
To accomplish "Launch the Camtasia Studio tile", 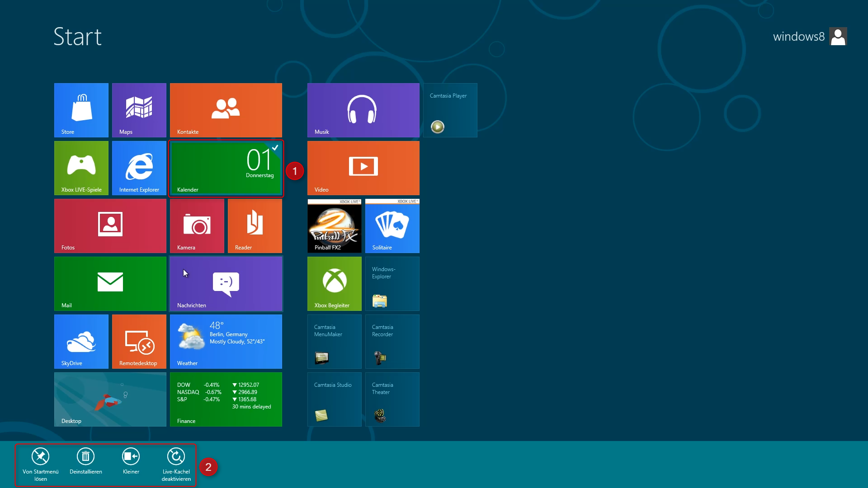I will [x=335, y=399].
